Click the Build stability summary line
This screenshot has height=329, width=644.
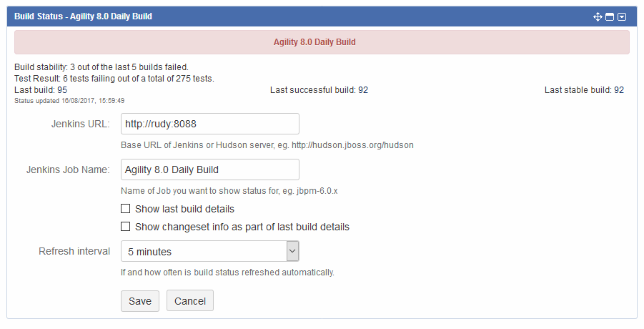point(101,67)
